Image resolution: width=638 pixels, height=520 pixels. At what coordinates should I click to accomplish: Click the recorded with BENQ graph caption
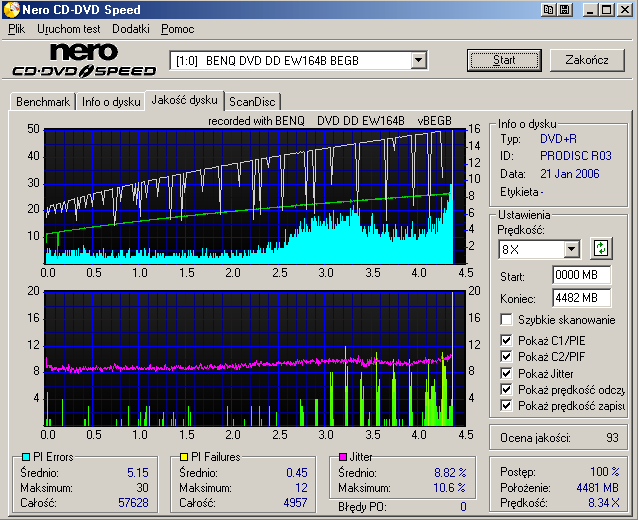pyautogui.click(x=330, y=121)
